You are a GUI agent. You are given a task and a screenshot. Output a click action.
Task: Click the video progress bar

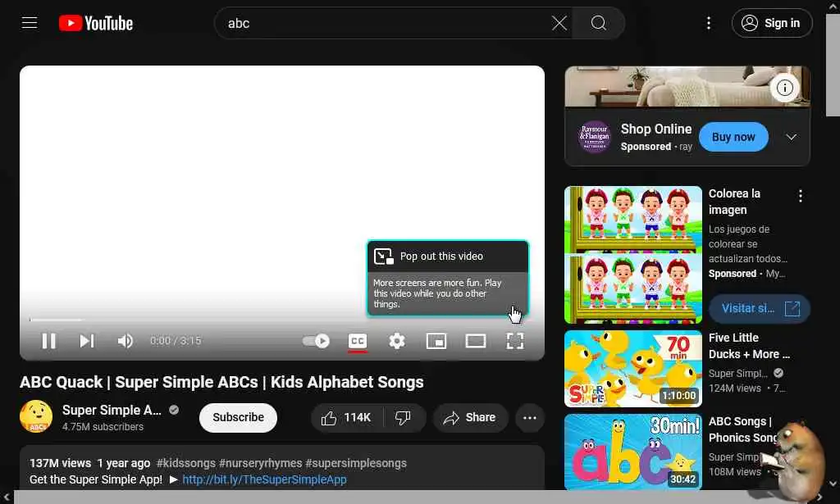(282, 320)
